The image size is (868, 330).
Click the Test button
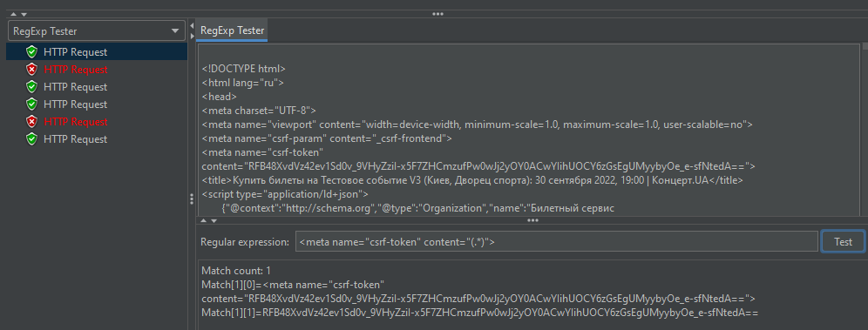click(x=843, y=241)
